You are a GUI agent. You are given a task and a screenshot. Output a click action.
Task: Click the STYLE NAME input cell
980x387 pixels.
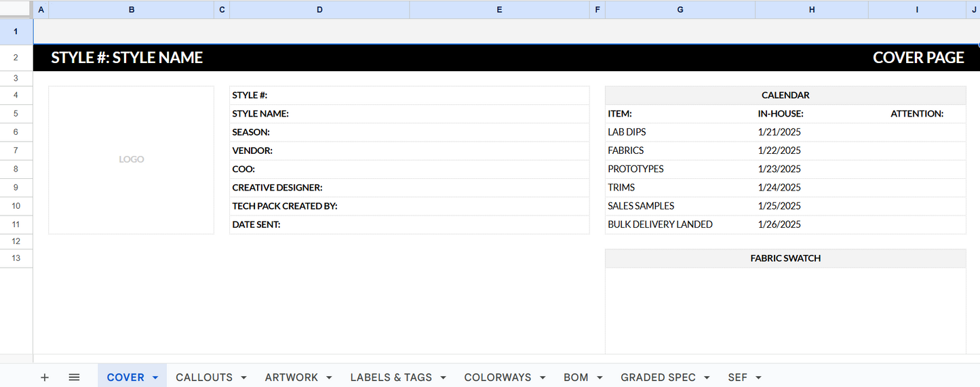click(441, 114)
